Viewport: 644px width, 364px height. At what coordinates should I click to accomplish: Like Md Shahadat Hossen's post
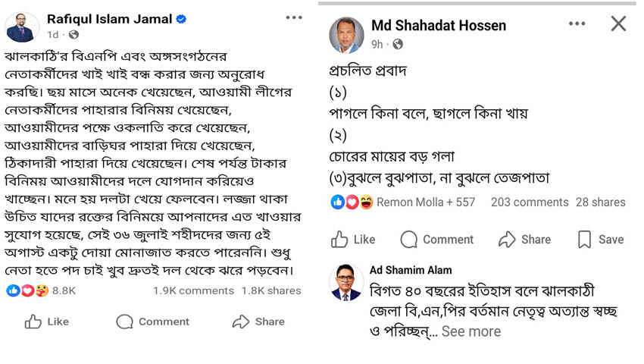click(353, 240)
